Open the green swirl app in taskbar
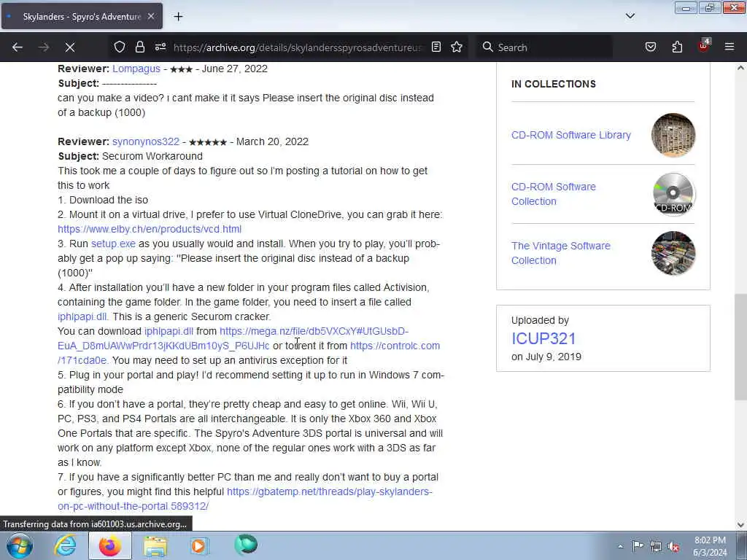The height and width of the screenshot is (560, 747). 246,545
